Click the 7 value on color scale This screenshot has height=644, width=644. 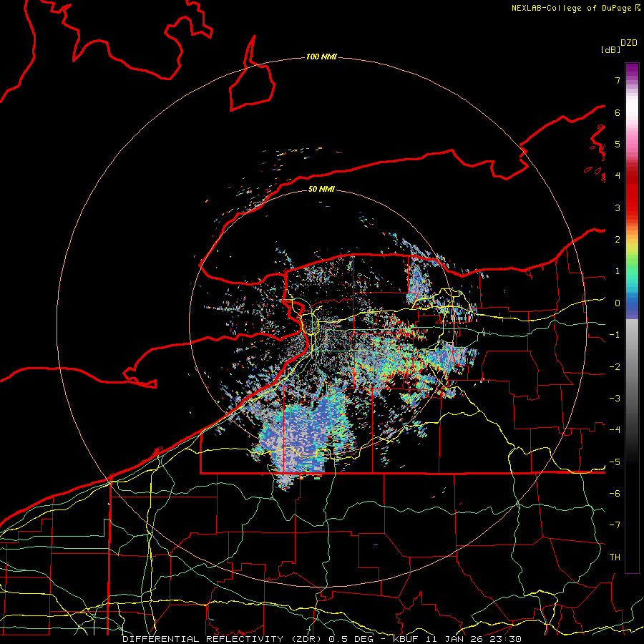click(x=618, y=80)
